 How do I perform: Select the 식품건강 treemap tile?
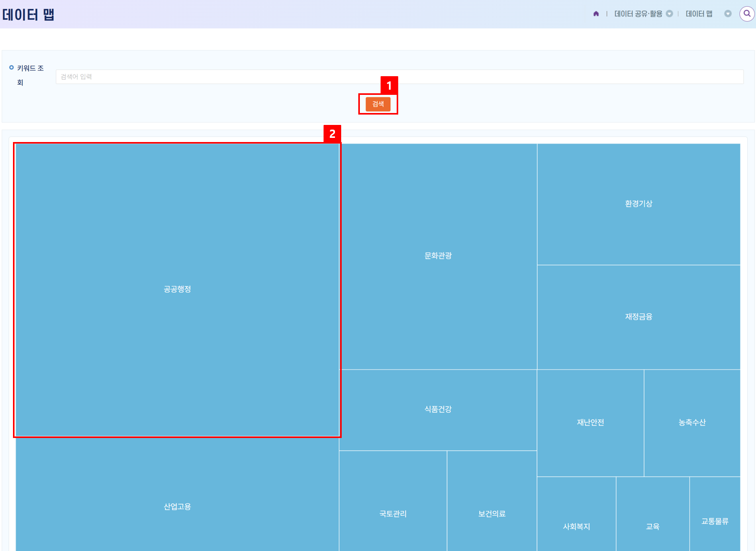[x=438, y=409]
